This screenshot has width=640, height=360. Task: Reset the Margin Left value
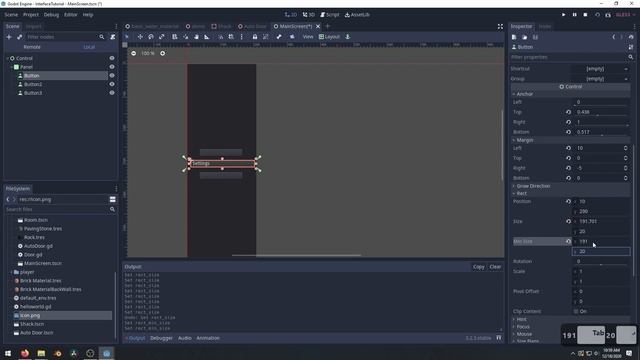click(x=568, y=148)
